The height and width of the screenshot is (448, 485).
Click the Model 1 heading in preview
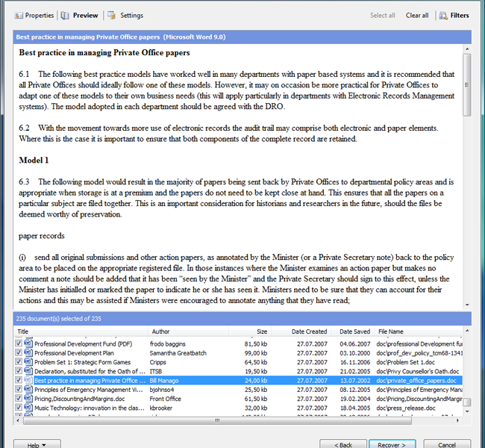[34, 160]
